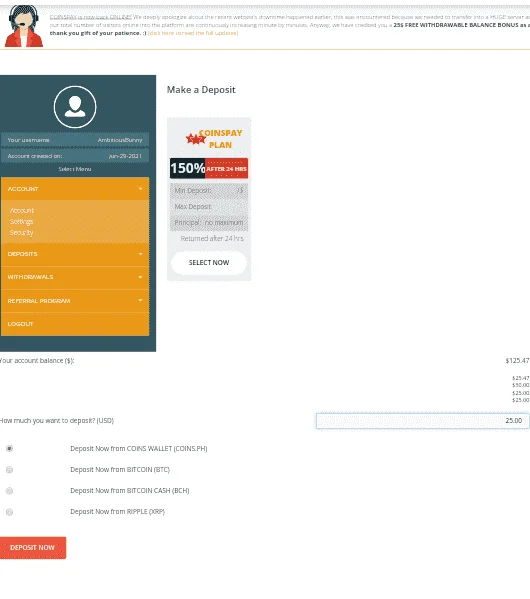
Task: Select Deposit from BITCOIN (BTC) radio button
Action: [x=10, y=469]
